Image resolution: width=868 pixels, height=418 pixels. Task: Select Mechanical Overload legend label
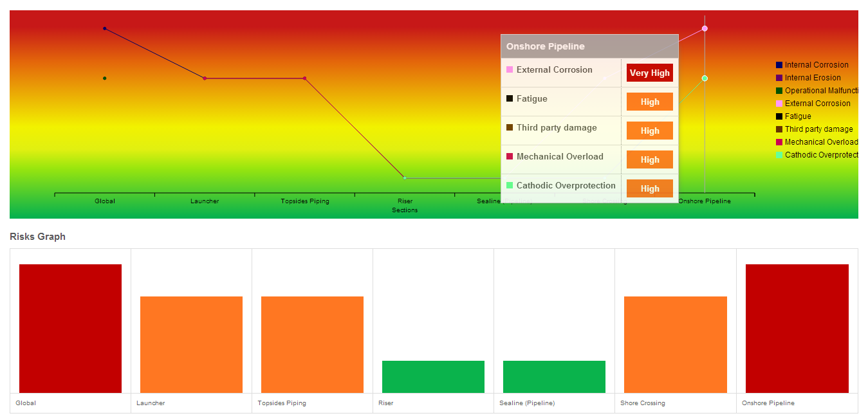pyautogui.click(x=821, y=142)
